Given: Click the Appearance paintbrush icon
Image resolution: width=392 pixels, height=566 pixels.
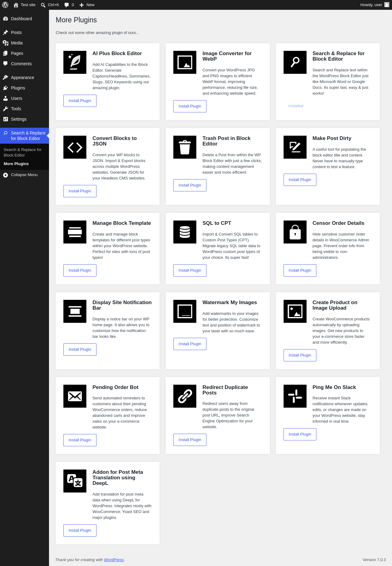Looking at the screenshot, I should tap(6, 77).
